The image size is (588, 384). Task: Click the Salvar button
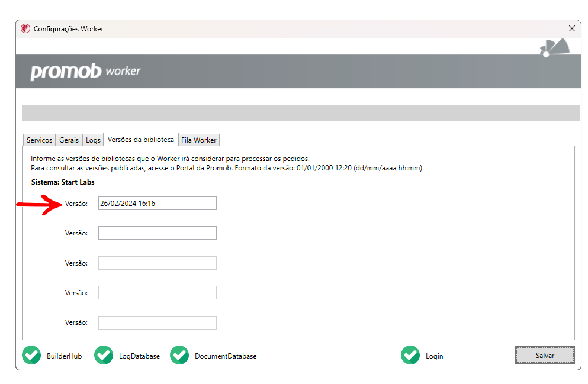tap(545, 355)
